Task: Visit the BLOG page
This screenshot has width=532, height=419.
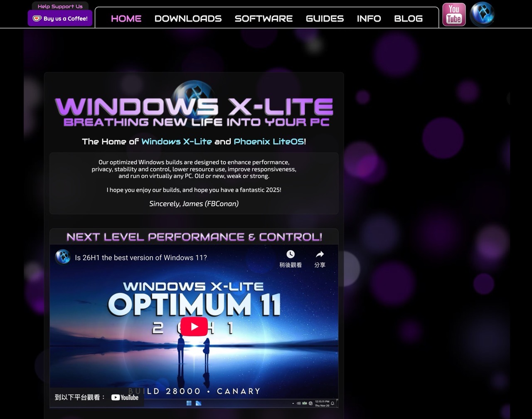Action: (408, 19)
